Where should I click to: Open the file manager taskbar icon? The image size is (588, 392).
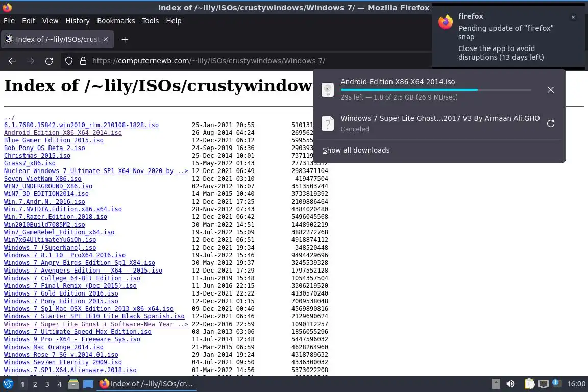click(x=73, y=384)
